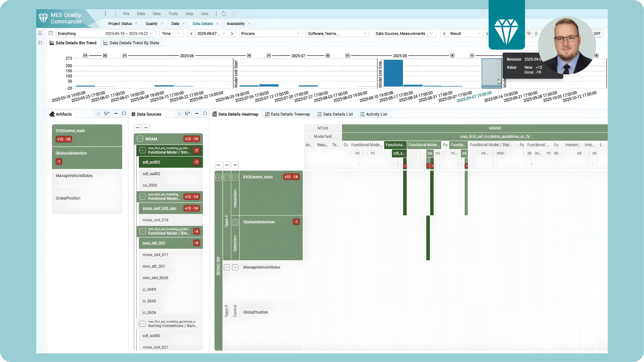Go to previous revision date arrow
The image size is (644, 362).
coord(191,34)
